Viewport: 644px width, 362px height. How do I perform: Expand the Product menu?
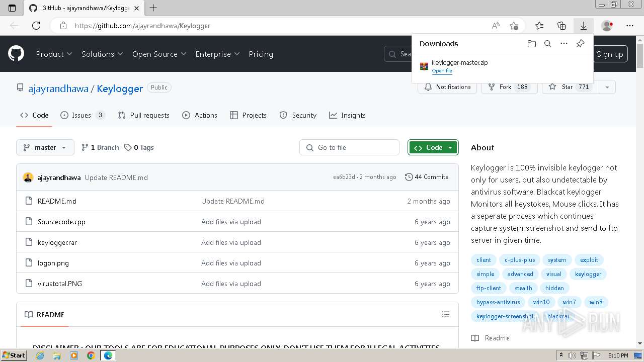pyautogui.click(x=54, y=54)
